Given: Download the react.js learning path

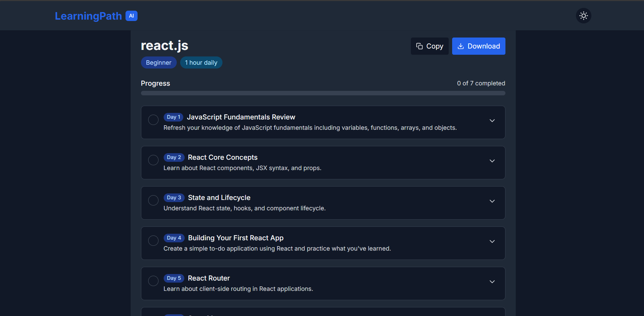Looking at the screenshot, I should pyautogui.click(x=479, y=46).
